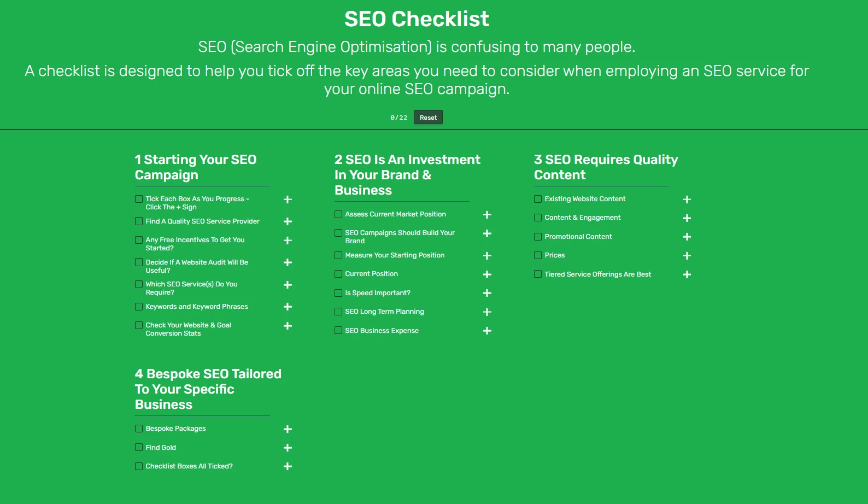Expand plus icon for Find A Quality SEO Service Provider

[288, 221]
